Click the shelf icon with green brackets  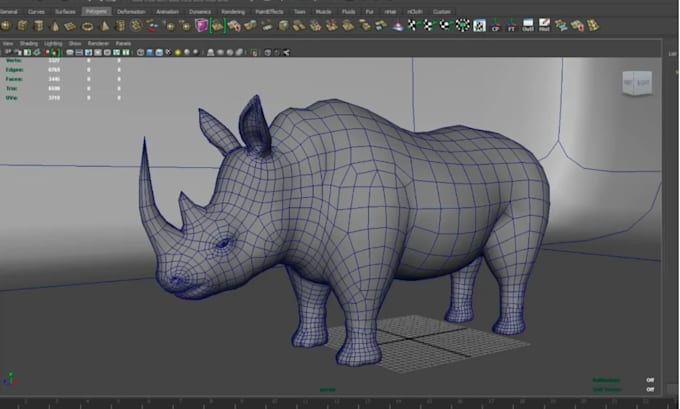pyautogui.click(x=217, y=26)
